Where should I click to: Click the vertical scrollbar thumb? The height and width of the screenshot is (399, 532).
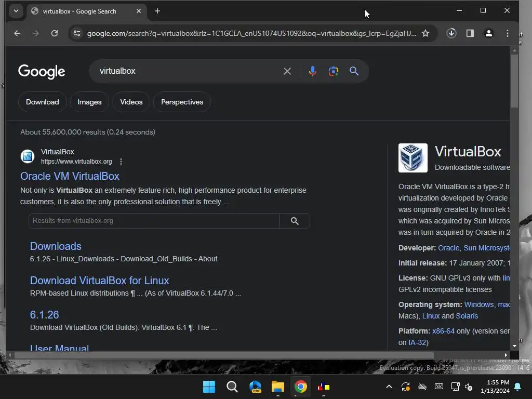pos(514,81)
